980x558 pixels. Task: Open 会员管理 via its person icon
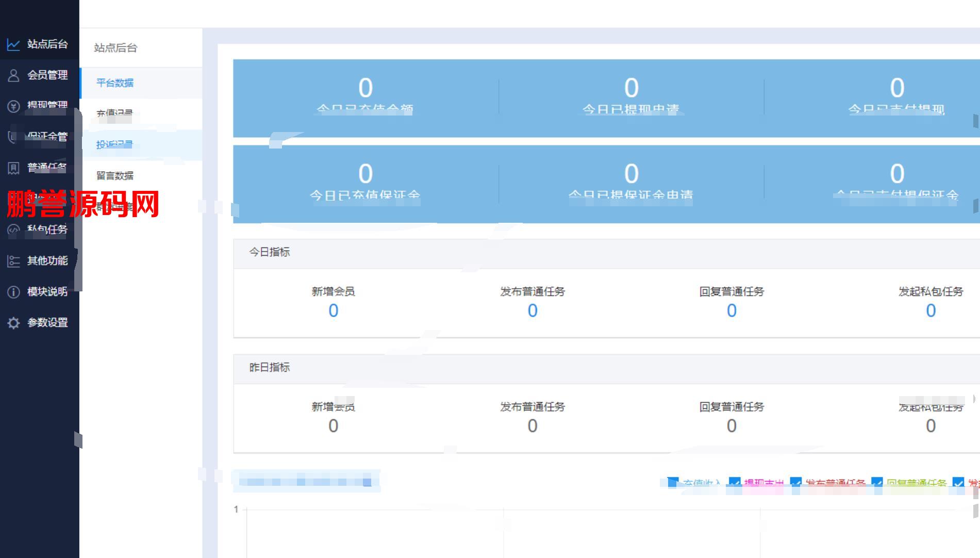(x=13, y=75)
